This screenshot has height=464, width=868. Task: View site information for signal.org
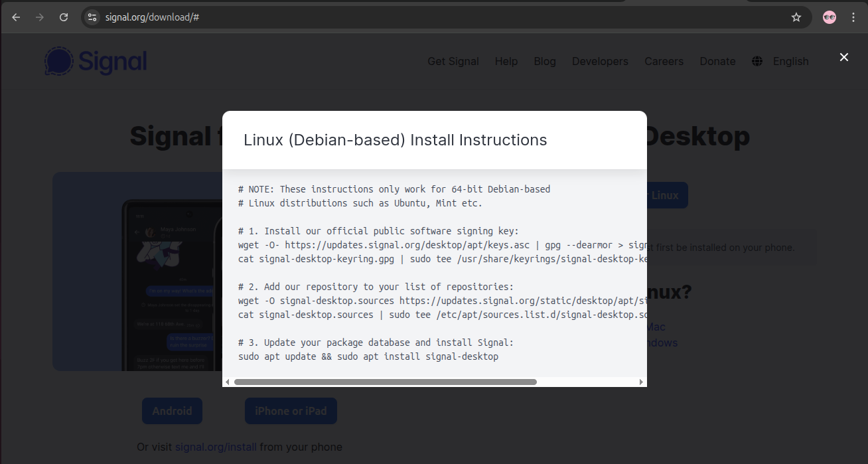point(92,17)
